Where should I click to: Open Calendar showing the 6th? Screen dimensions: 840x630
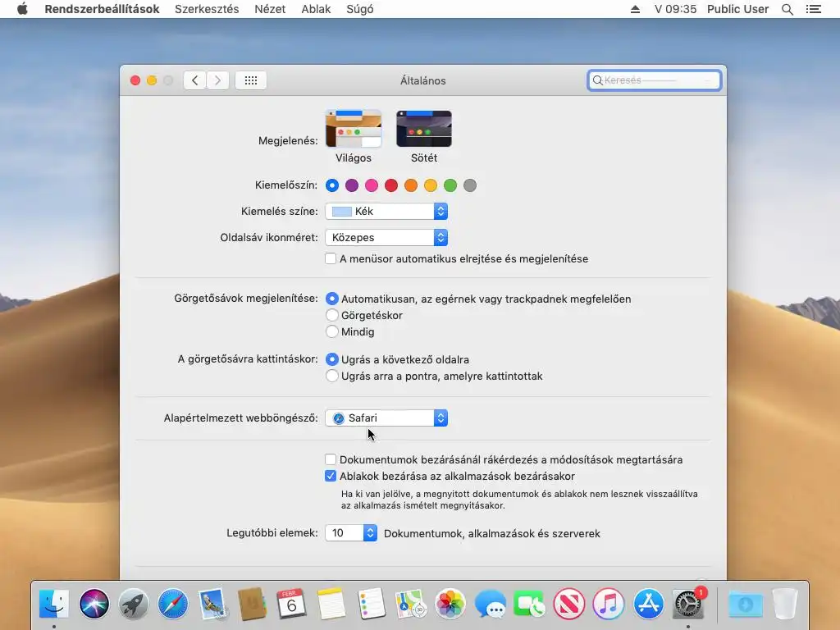pyautogui.click(x=291, y=604)
